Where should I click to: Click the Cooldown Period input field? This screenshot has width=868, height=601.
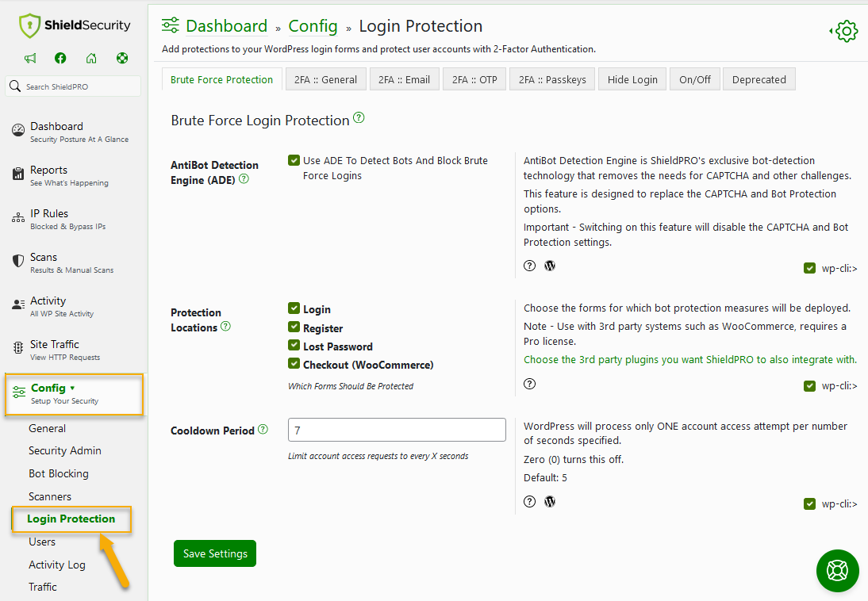(x=397, y=430)
